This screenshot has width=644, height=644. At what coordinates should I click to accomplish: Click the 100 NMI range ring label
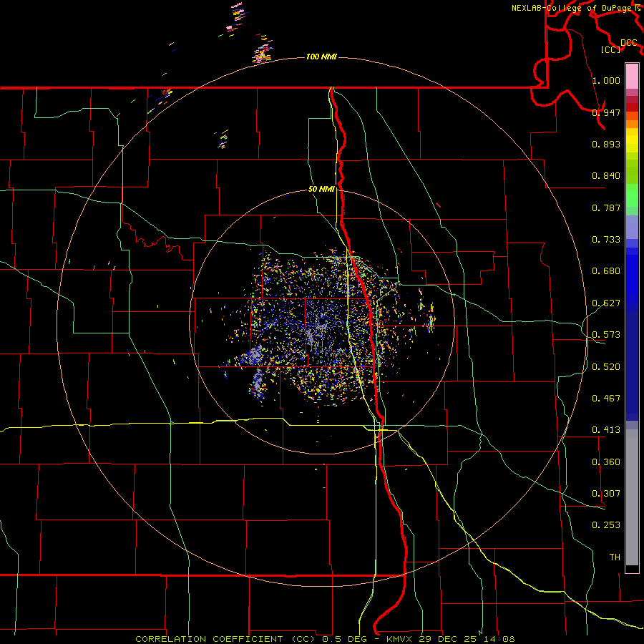(x=321, y=57)
